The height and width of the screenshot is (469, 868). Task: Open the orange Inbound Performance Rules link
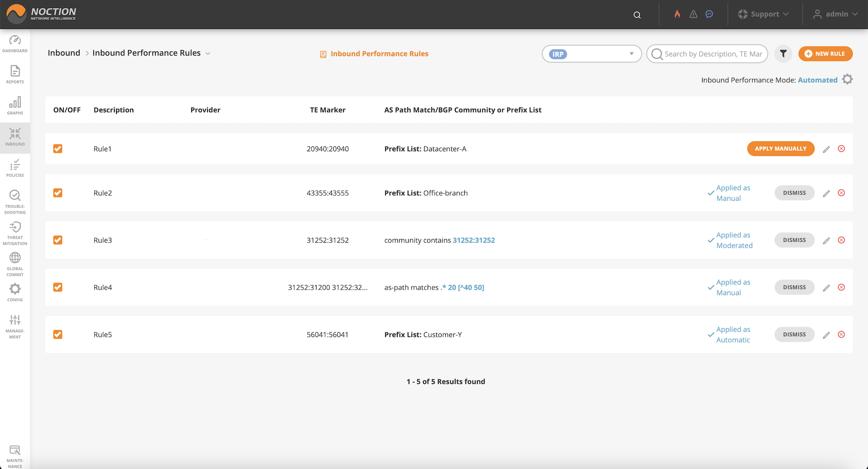point(374,54)
